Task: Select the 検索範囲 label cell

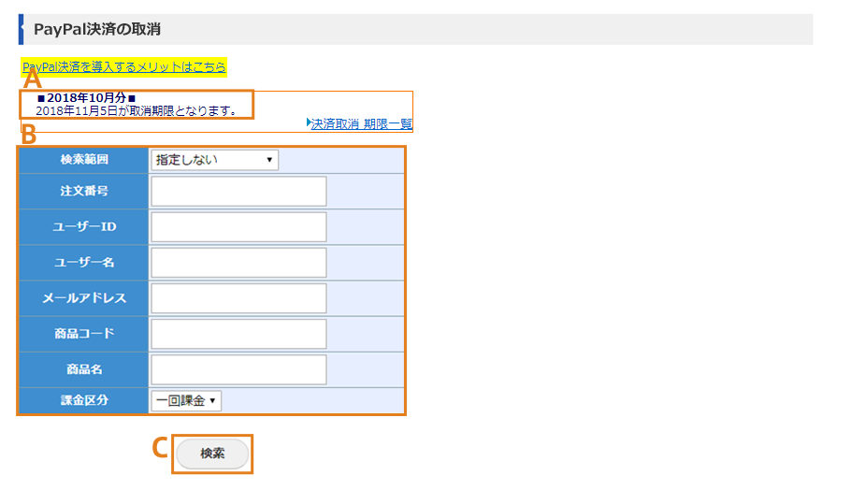Action: point(83,160)
